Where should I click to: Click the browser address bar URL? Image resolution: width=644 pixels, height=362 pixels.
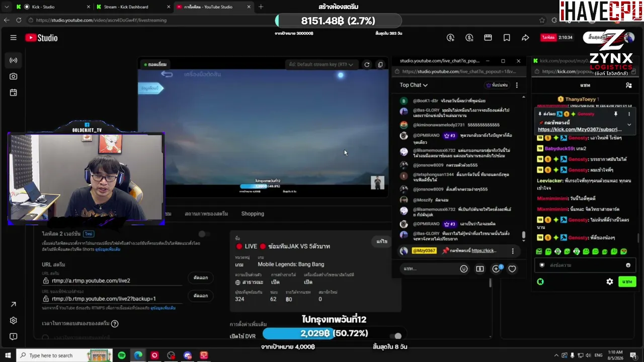[x=101, y=20]
